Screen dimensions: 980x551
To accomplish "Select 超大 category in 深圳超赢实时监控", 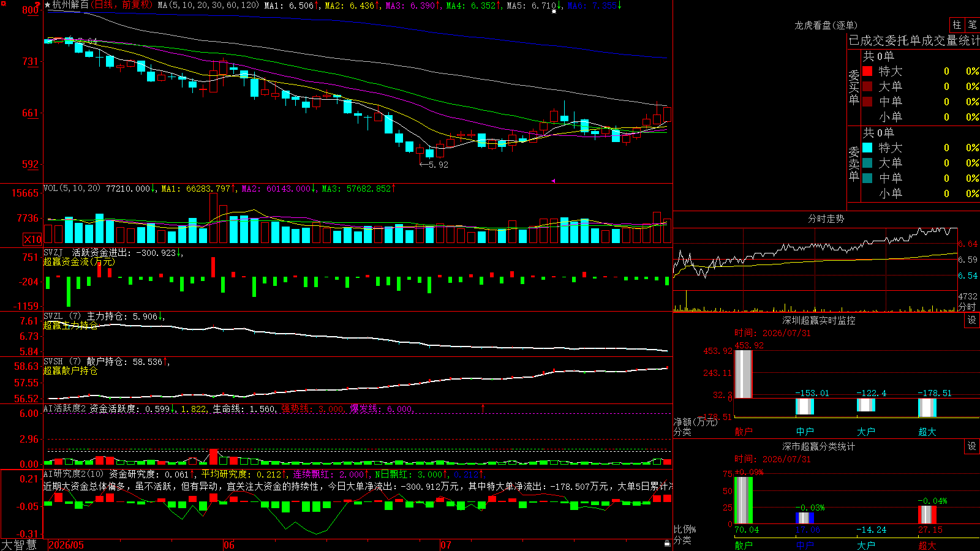I will pos(927,432).
